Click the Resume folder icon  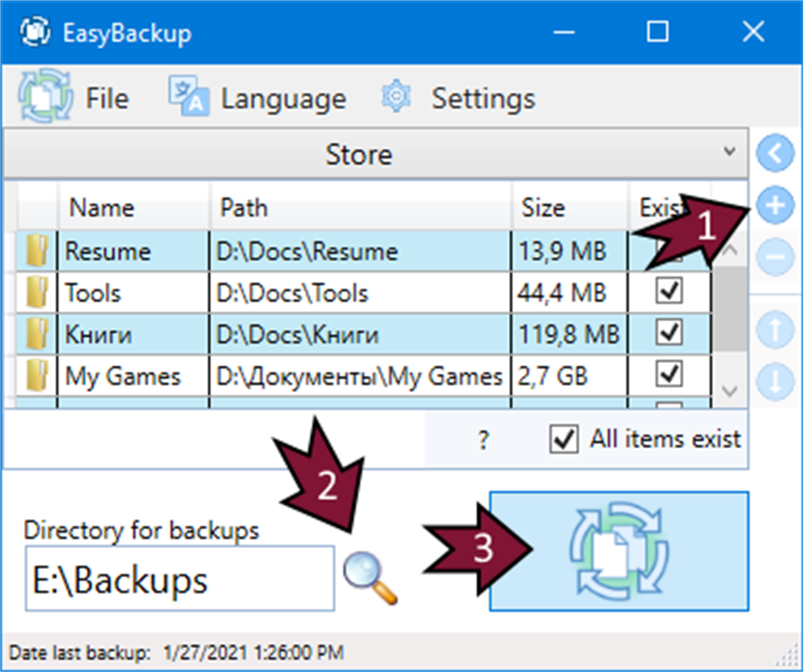38,250
